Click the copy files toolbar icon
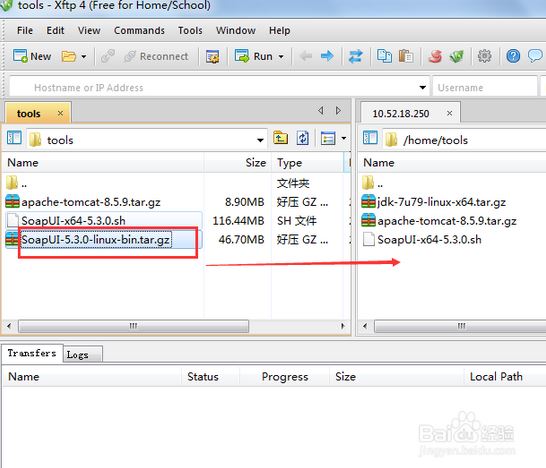Image resolution: width=546 pixels, height=468 pixels. coord(384,56)
